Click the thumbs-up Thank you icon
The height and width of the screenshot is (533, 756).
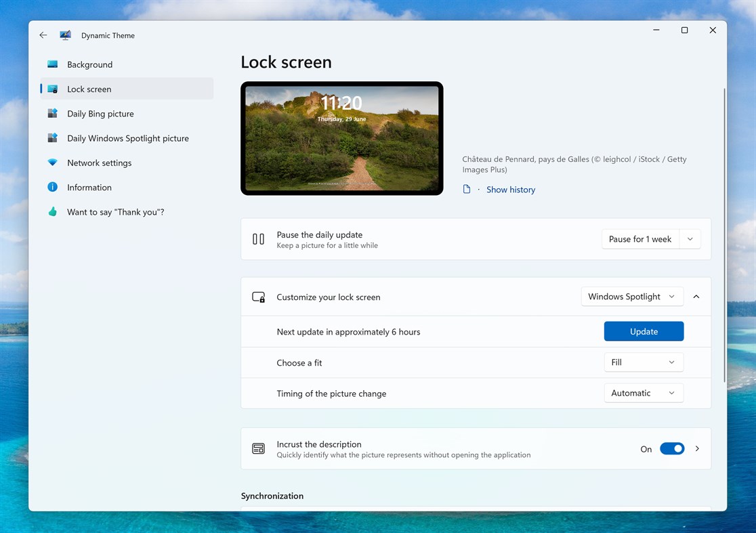tap(52, 211)
